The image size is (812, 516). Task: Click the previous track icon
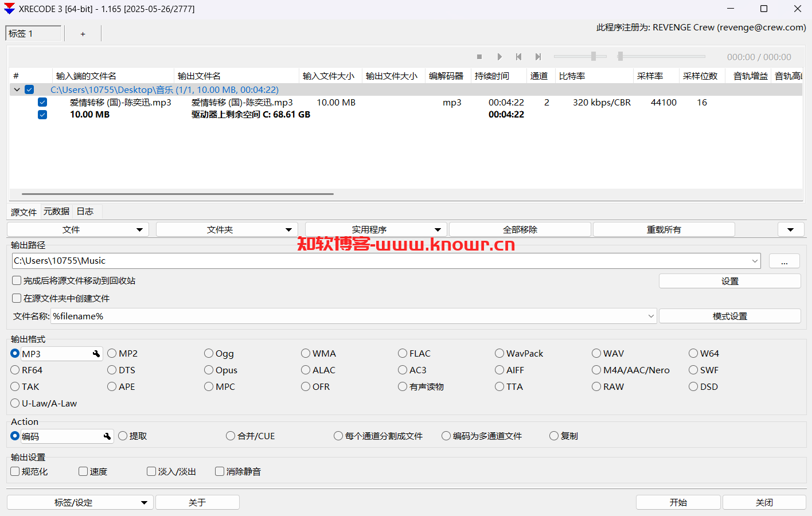point(518,57)
